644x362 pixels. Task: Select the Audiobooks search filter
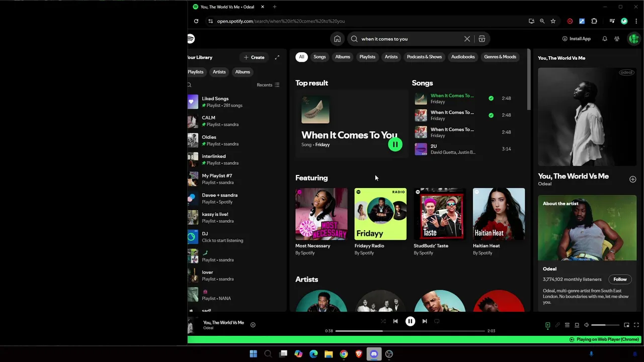463,57
